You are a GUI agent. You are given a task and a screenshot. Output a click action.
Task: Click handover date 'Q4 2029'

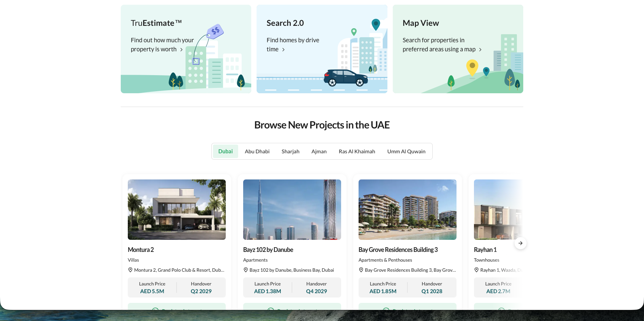(x=317, y=291)
